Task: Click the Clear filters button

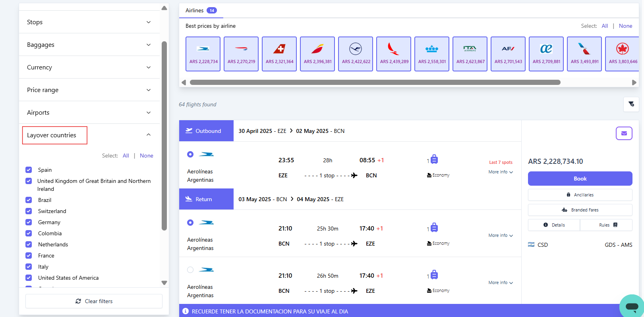Action: tap(94, 301)
